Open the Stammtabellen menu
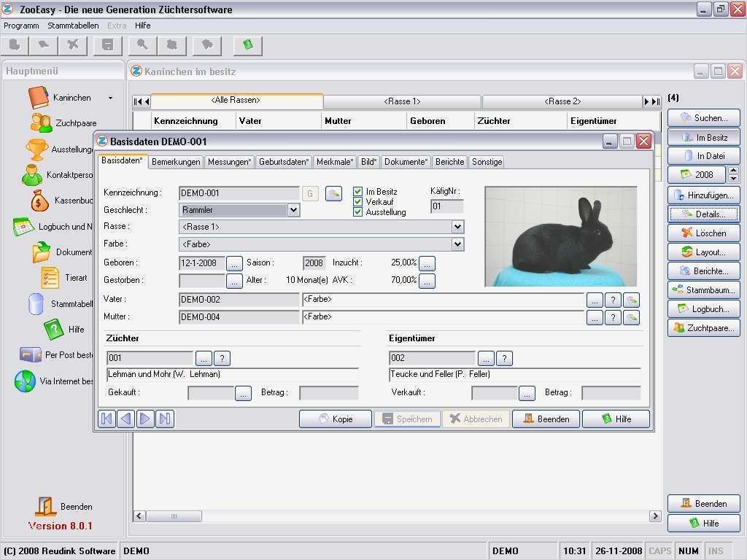 point(73,26)
